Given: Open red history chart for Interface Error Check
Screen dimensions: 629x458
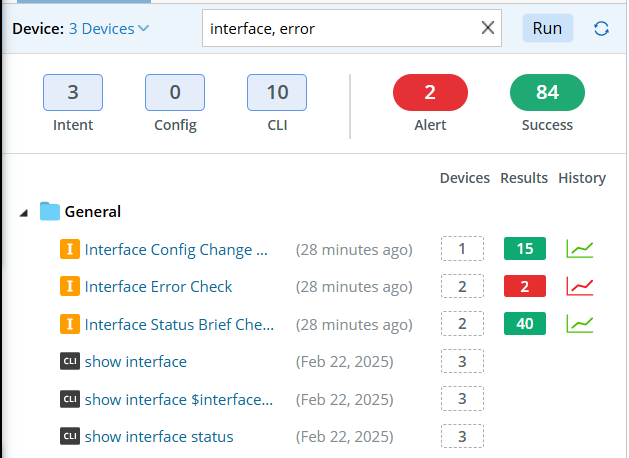Looking at the screenshot, I should pos(580,287).
